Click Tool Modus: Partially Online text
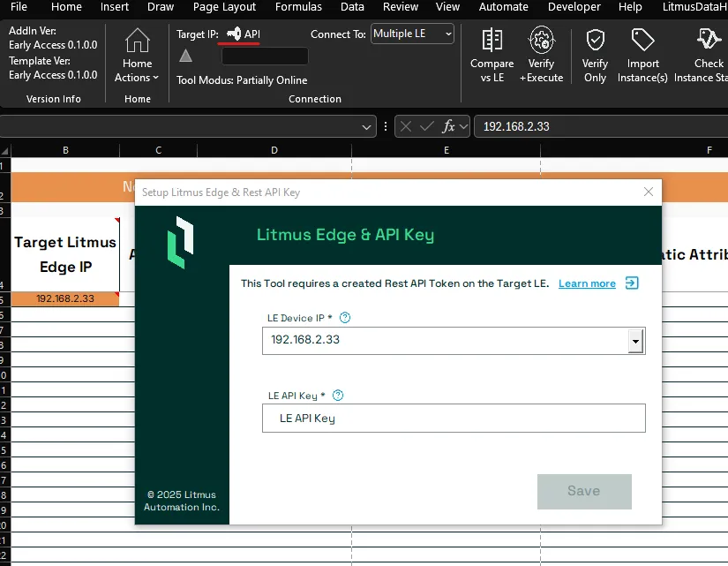 point(242,80)
